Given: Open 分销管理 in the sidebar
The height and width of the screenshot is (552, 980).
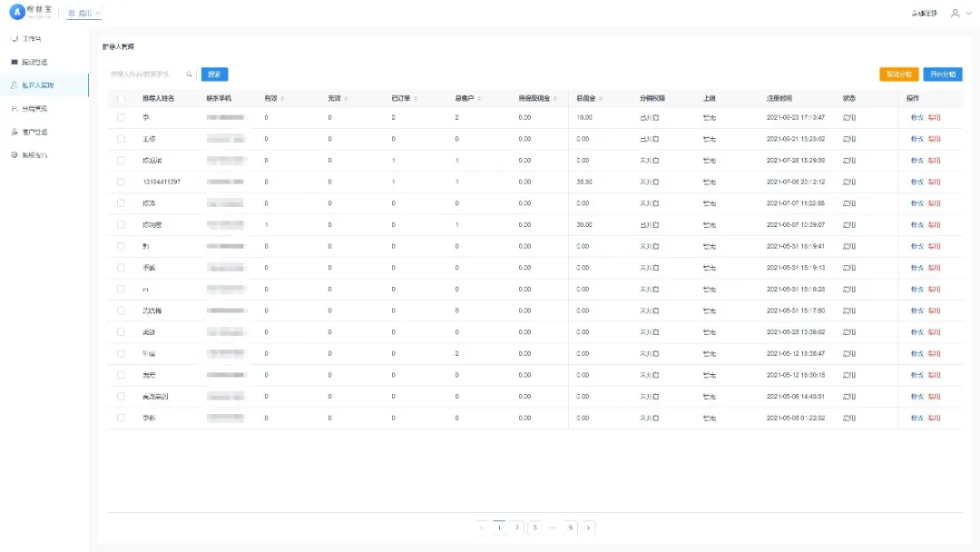Looking at the screenshot, I should 34,109.
